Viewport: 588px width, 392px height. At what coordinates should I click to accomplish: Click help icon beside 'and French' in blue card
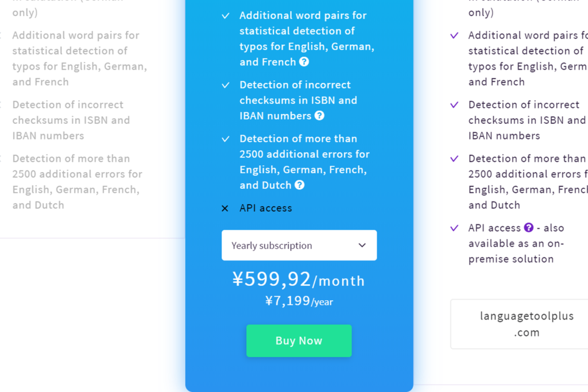pyautogui.click(x=304, y=62)
